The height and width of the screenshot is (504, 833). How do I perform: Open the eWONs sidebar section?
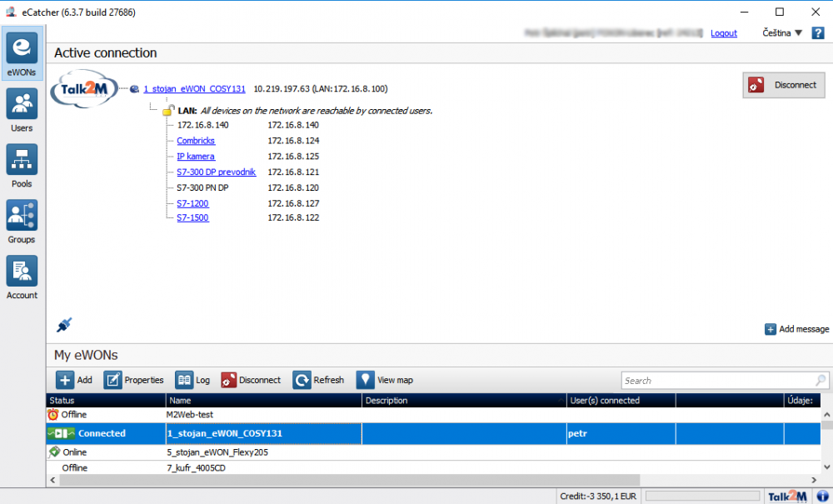point(22,54)
